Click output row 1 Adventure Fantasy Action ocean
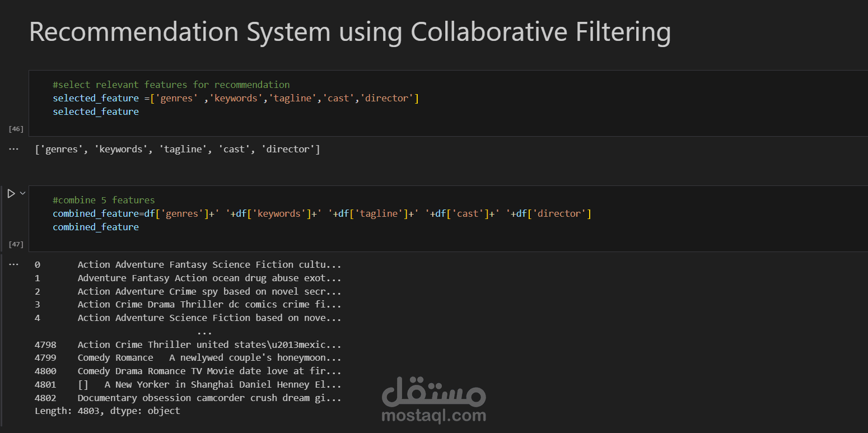 (188, 278)
